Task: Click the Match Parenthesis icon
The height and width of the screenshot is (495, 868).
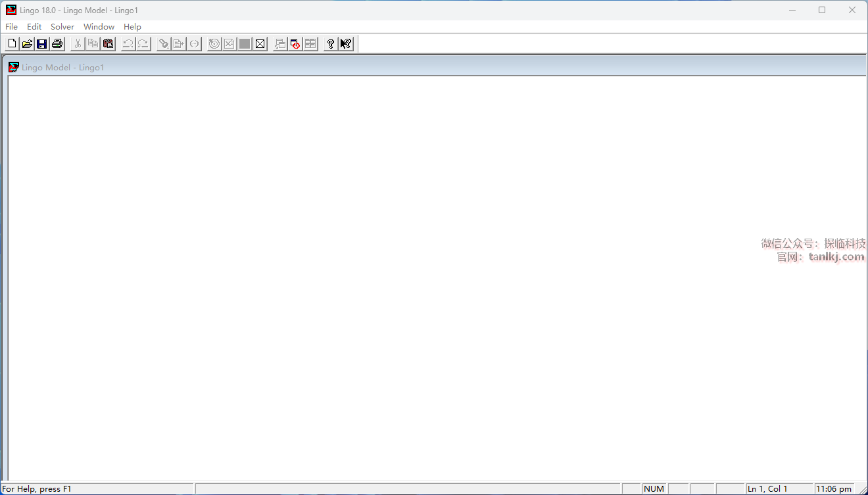Action: [194, 44]
